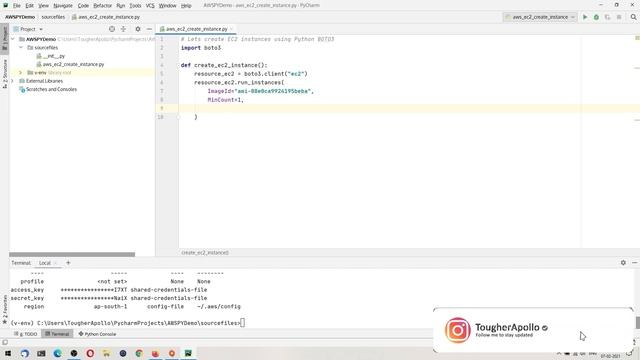Select __init__.py in the project tree

tap(53, 56)
